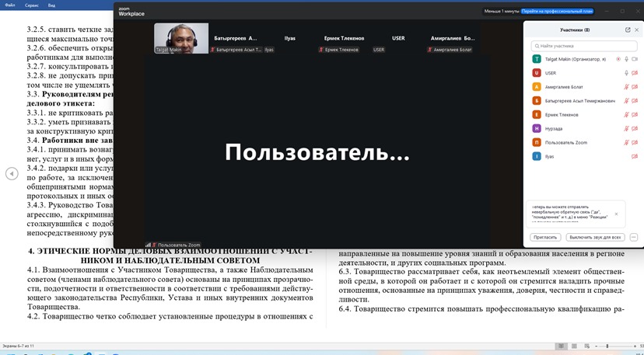This screenshot has width=644, height=355.
Task: Pop out the participants panel
Action: click(x=628, y=30)
